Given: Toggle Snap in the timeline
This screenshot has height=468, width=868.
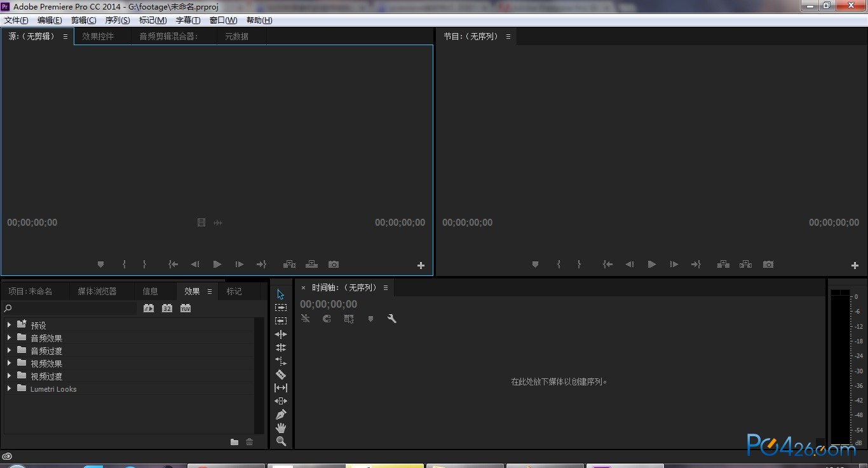Looking at the screenshot, I should [327, 319].
